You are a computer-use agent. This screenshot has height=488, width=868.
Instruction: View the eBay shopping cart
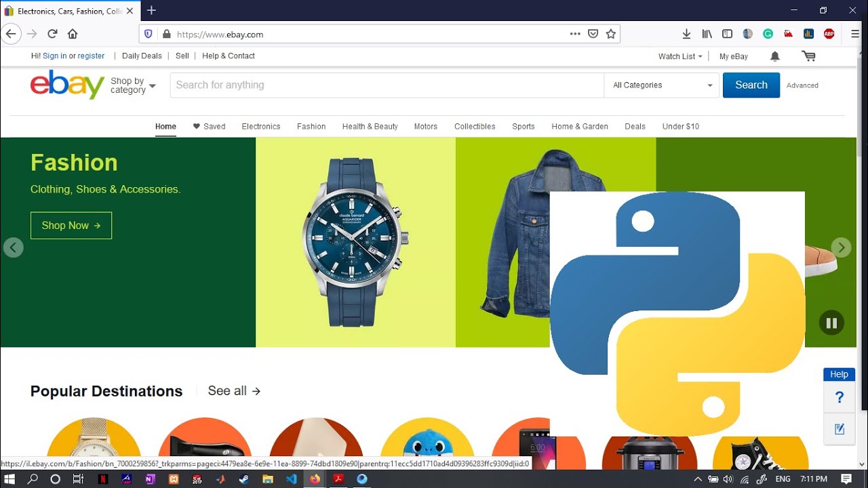click(x=808, y=56)
